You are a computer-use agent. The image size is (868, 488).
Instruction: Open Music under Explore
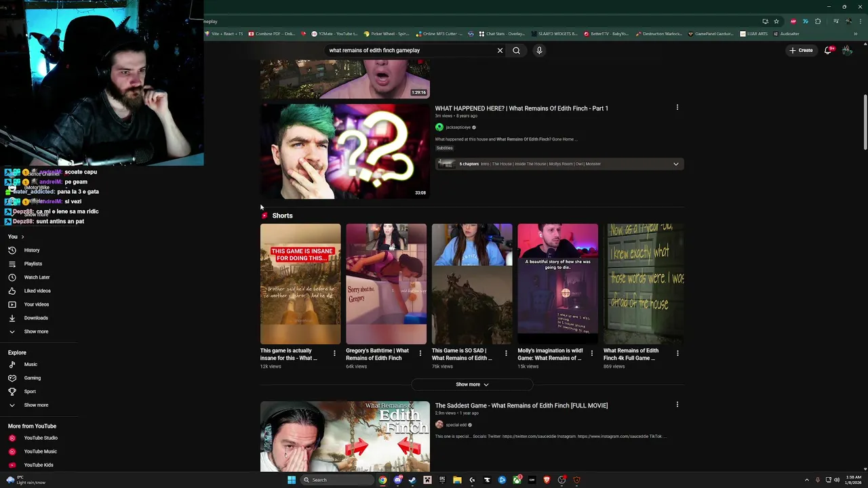pyautogui.click(x=31, y=365)
